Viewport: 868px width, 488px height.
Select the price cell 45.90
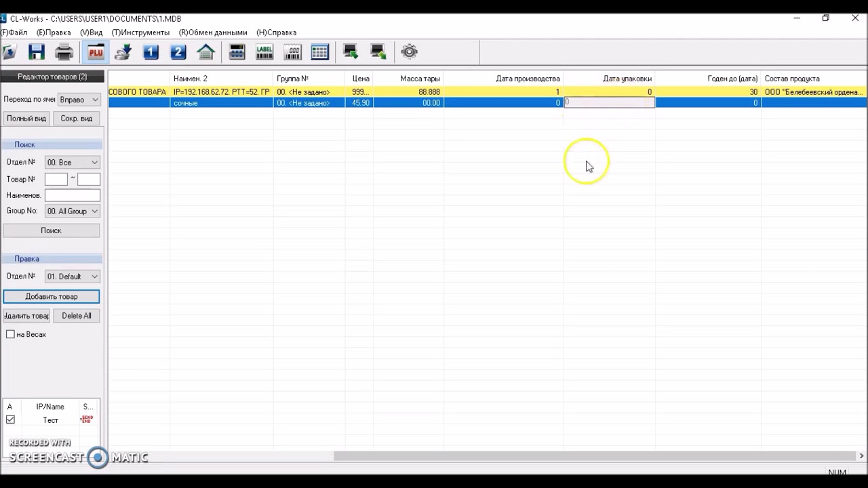[359, 103]
